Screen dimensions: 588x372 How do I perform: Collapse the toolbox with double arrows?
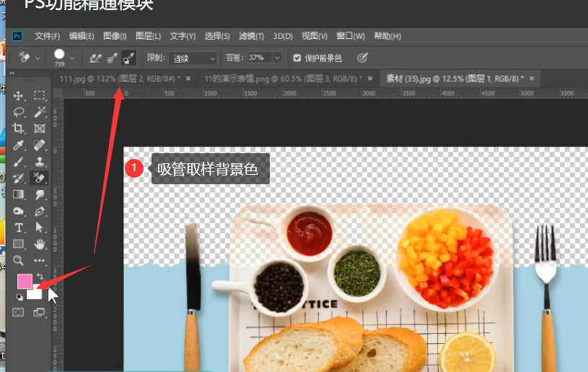pos(12,73)
